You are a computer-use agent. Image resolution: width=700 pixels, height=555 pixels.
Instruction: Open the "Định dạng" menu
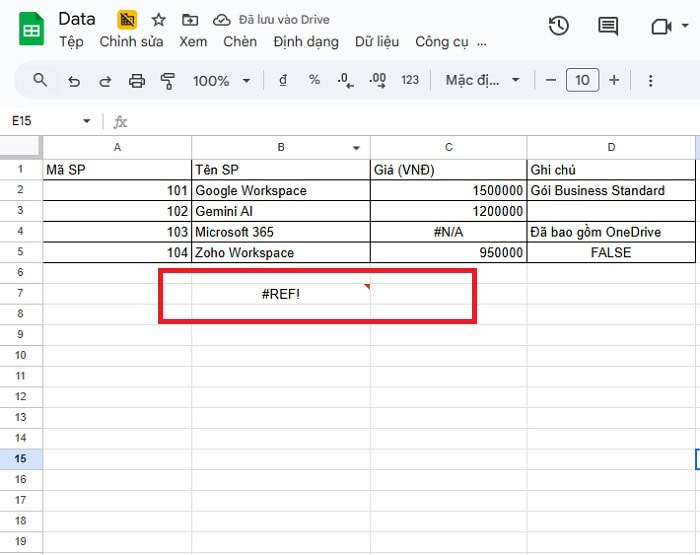tap(305, 42)
